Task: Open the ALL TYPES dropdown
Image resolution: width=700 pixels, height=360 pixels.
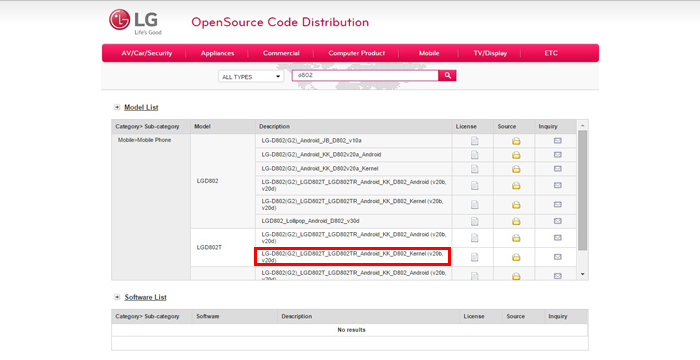Action: (x=251, y=77)
